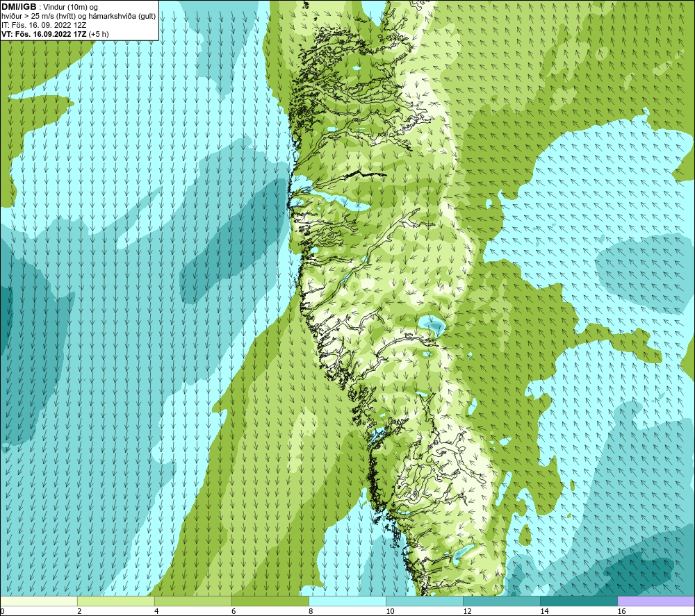Select the dark teal 14–16 m/s color swatch
The height and width of the screenshot is (616, 695).
click(x=578, y=601)
